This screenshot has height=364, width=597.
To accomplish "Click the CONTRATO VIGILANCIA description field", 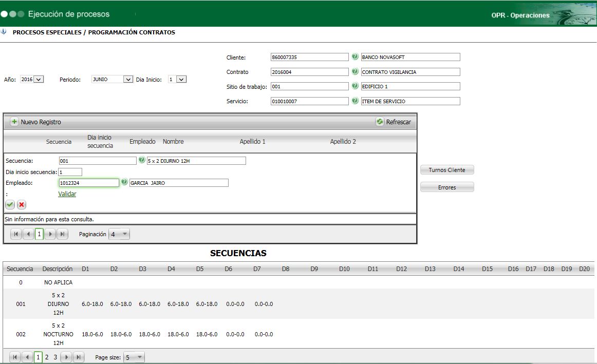I will [x=411, y=72].
